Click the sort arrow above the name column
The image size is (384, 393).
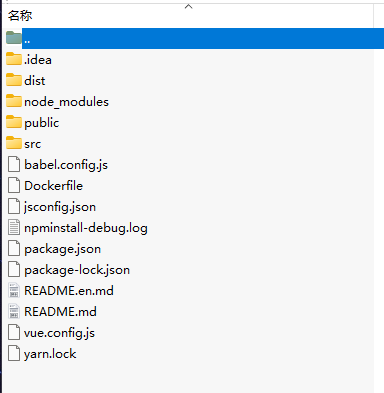click(x=189, y=6)
